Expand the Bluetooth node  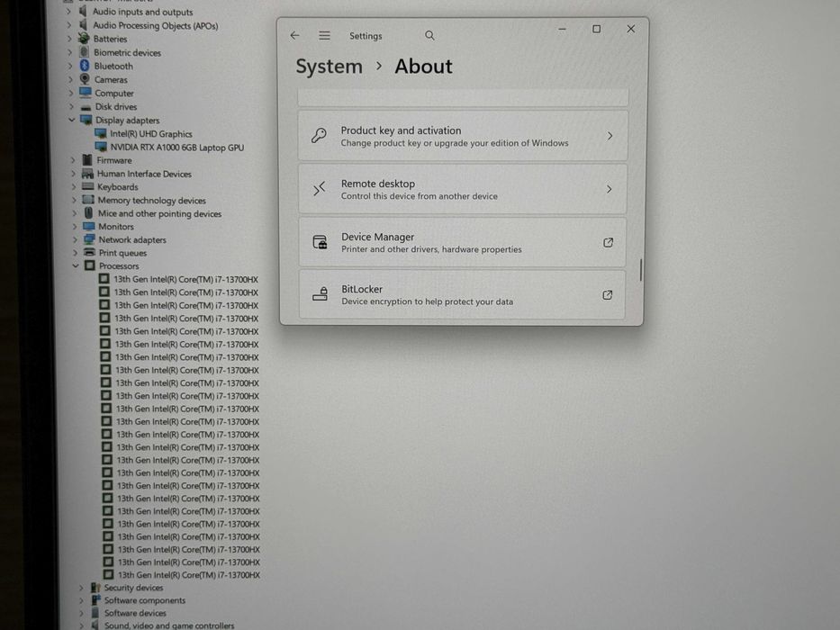(70, 66)
